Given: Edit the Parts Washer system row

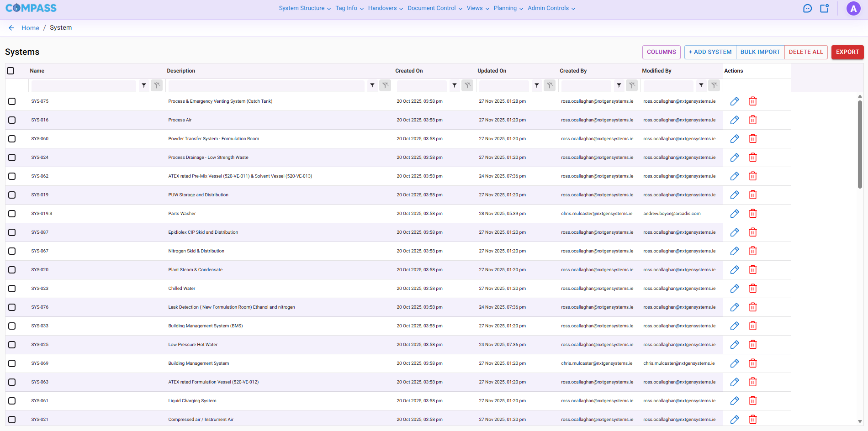Looking at the screenshot, I should tap(735, 213).
